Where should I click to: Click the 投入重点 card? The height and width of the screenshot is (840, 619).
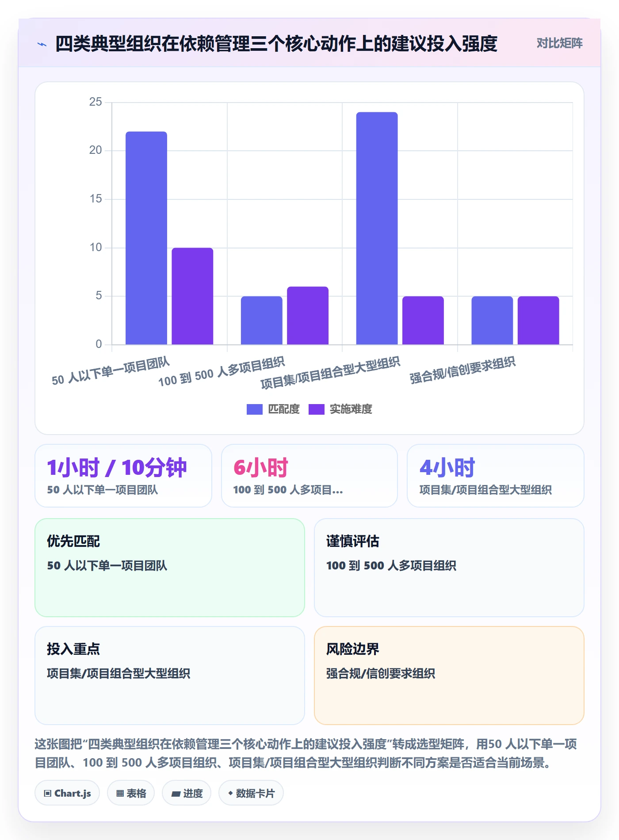170,676
